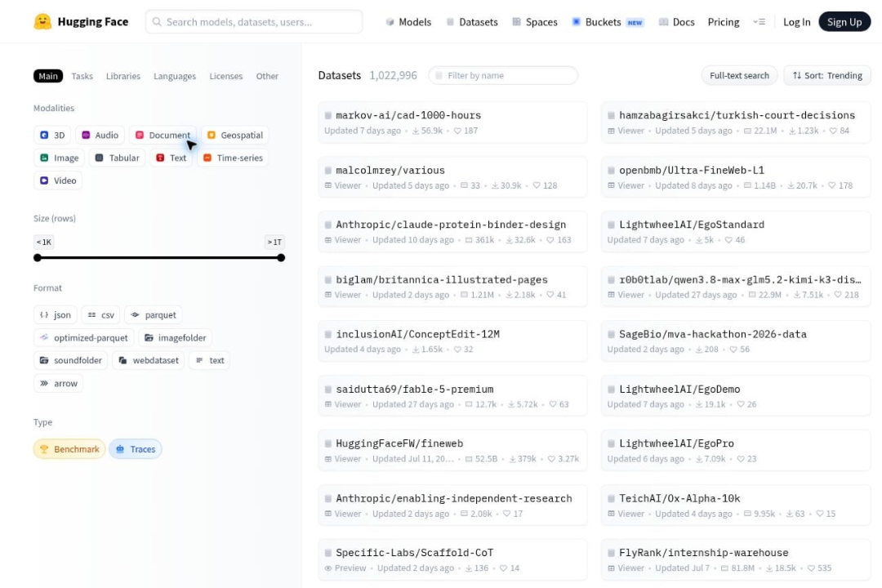
Task: Filter by imagefolder format
Action: (175, 337)
